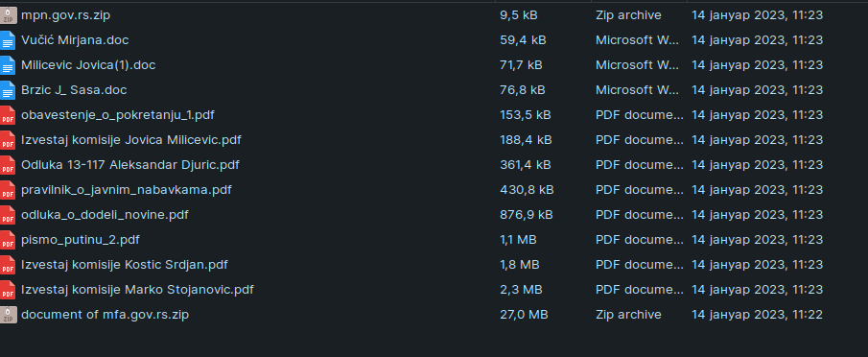Click Izvestaj komisije Marko Stojanovic.pdf filename

pyautogui.click(x=137, y=290)
